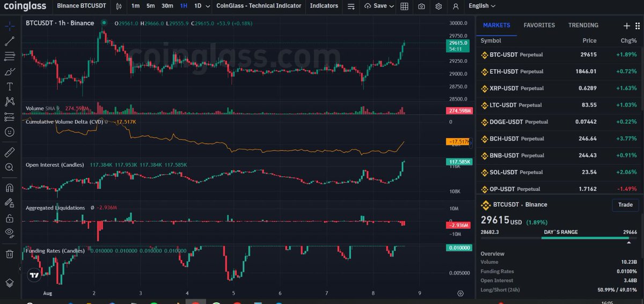Click the TradingView logo on chart
644x304 pixels.
click(x=34, y=275)
